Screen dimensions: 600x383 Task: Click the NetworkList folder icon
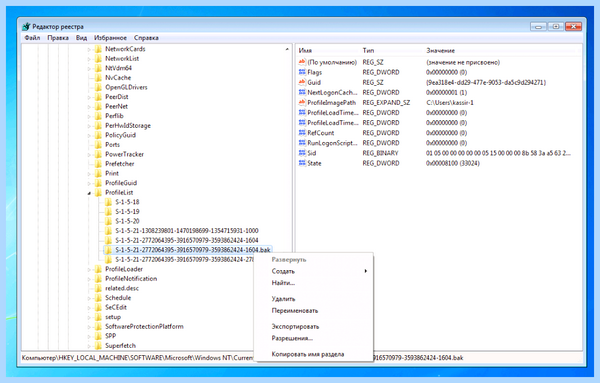click(x=98, y=59)
